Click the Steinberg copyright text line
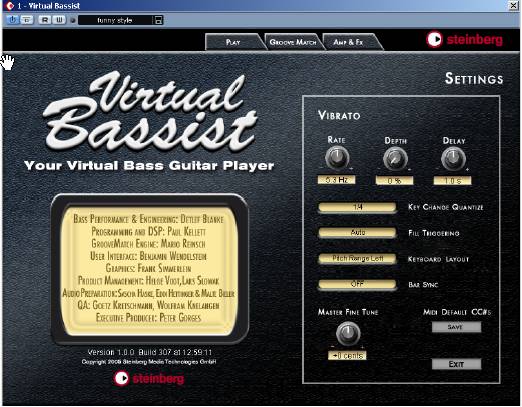 click(x=149, y=362)
